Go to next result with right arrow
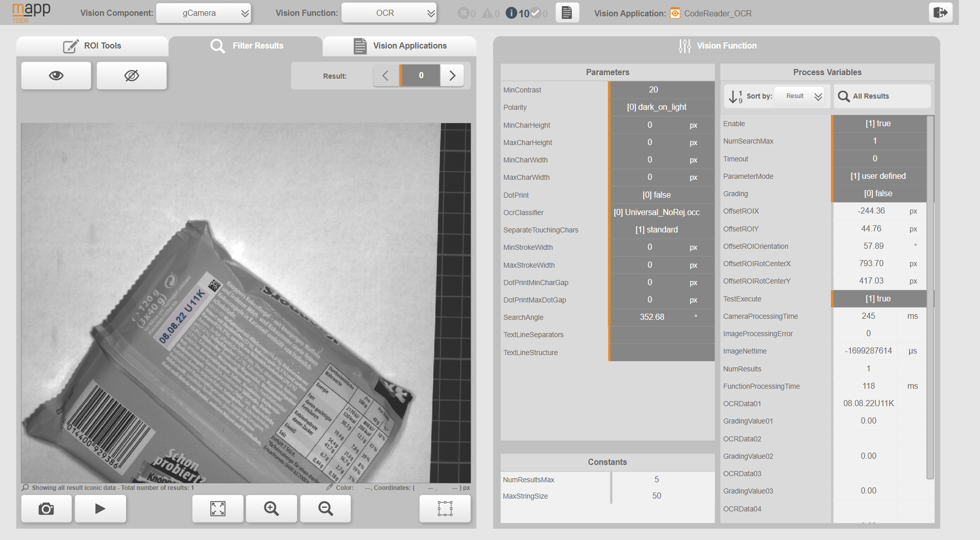 452,76
